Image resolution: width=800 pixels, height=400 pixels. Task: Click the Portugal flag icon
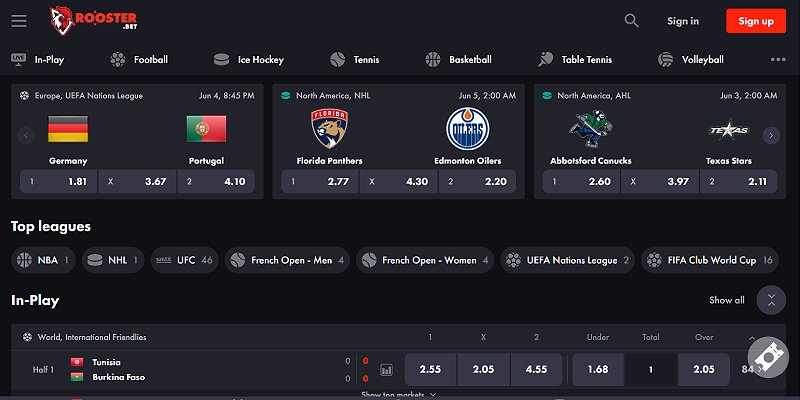click(206, 129)
